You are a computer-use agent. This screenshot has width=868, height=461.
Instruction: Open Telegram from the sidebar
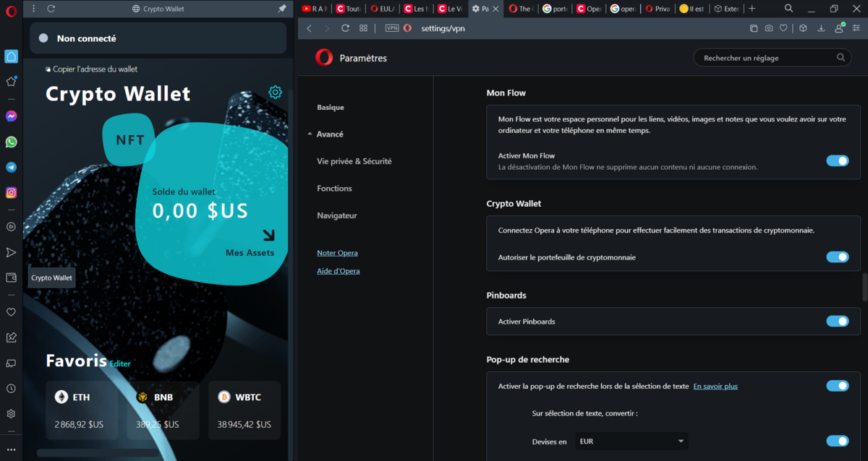click(12, 167)
